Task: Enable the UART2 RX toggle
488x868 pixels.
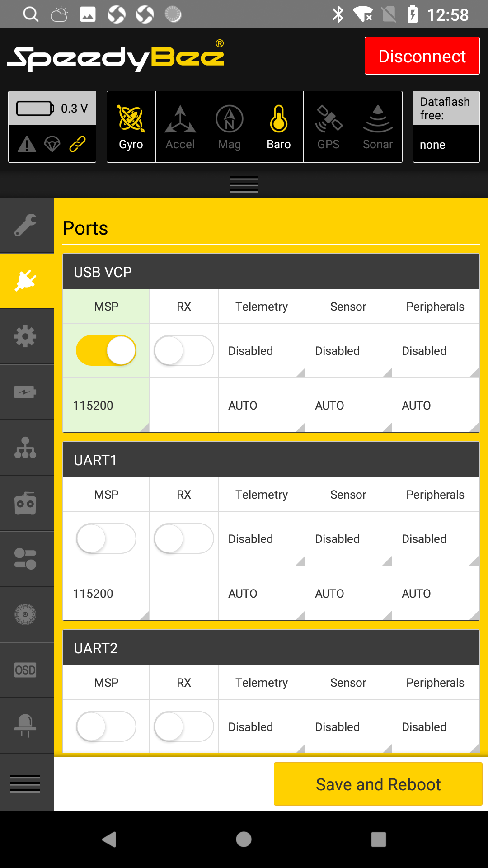Action: pos(184,726)
